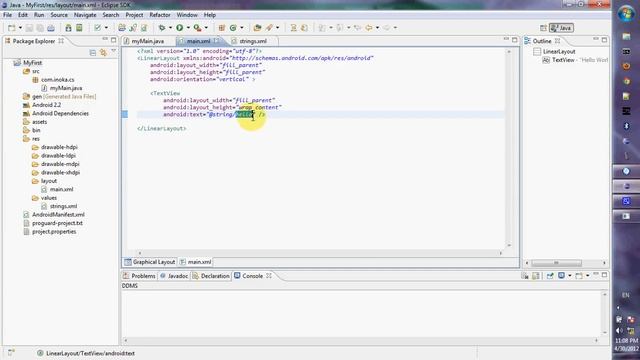The height and width of the screenshot is (360, 640).
Task: Click the green Run toolbar button
Action: coord(180,28)
